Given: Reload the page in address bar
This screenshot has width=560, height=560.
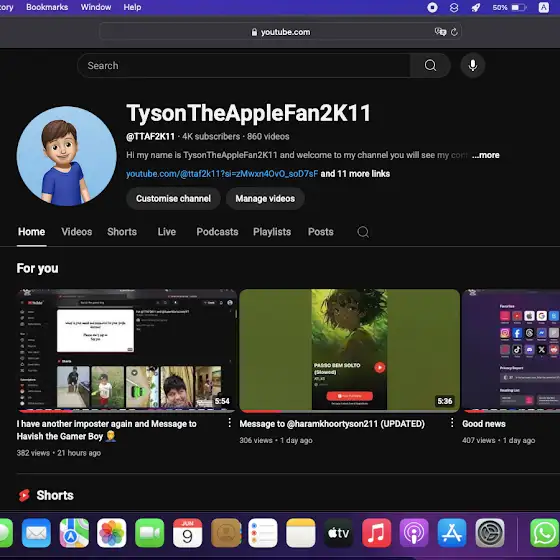Looking at the screenshot, I should (x=454, y=32).
